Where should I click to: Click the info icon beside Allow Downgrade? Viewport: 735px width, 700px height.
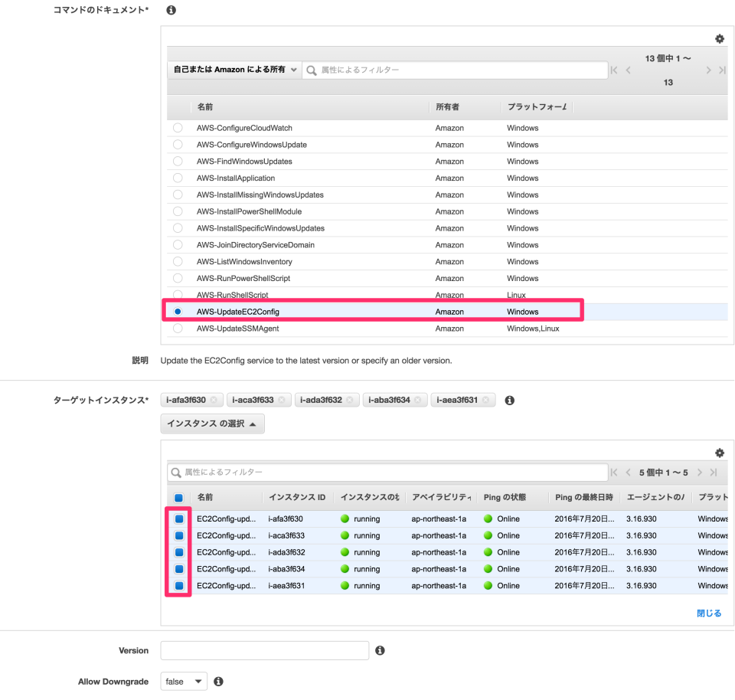[x=218, y=681]
